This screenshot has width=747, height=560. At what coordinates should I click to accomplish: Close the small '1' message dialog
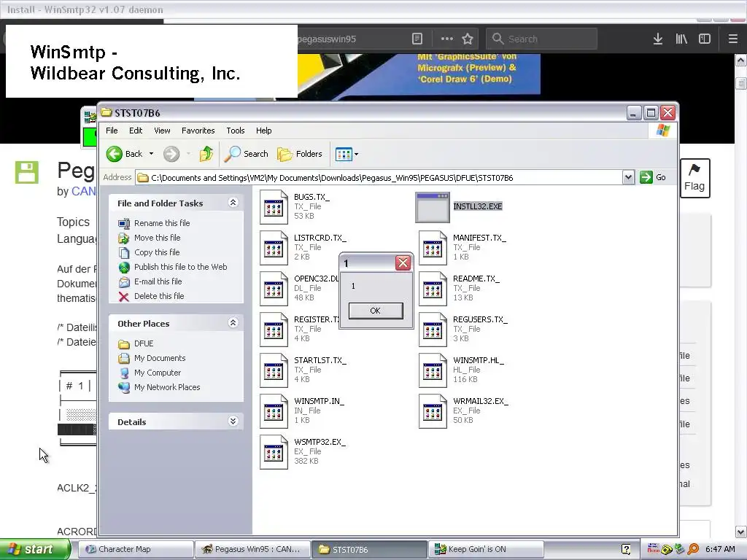(x=403, y=262)
